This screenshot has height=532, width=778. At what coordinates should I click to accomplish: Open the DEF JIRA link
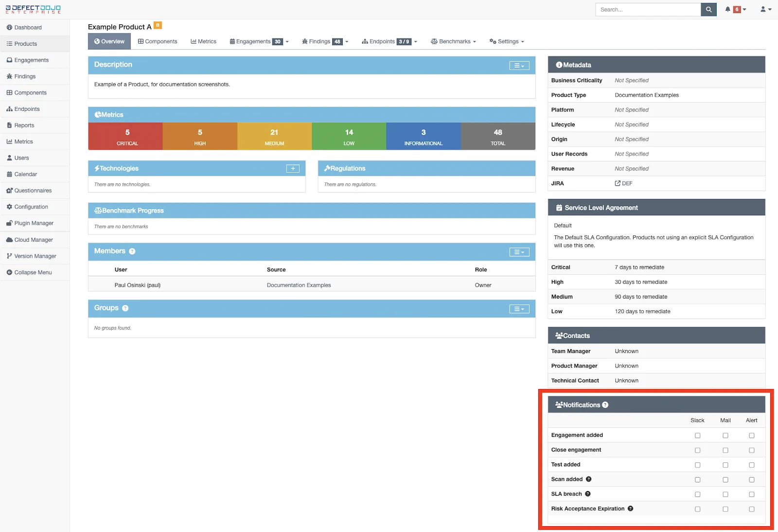(624, 183)
